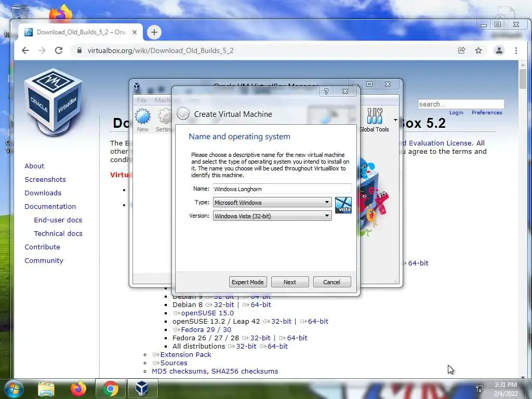Open End-user docs link

(x=58, y=220)
